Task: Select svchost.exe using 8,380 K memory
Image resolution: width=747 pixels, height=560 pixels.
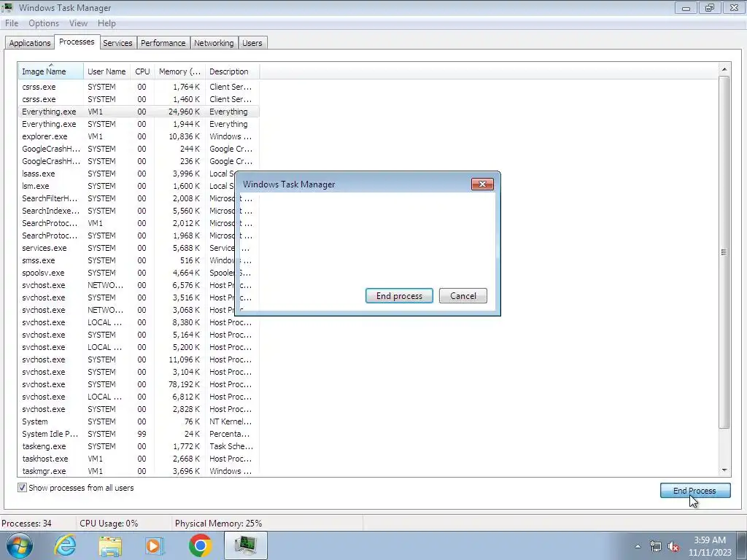Action: click(x=139, y=322)
